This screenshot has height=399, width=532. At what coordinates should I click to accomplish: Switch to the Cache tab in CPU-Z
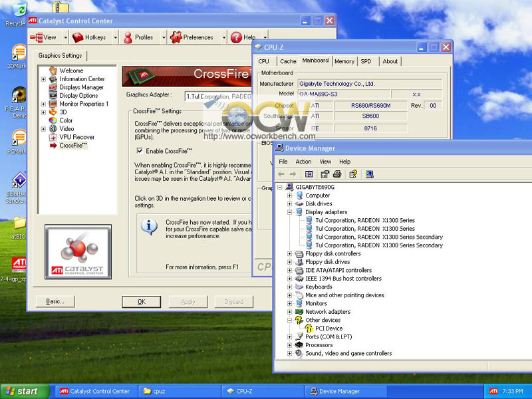(288, 61)
